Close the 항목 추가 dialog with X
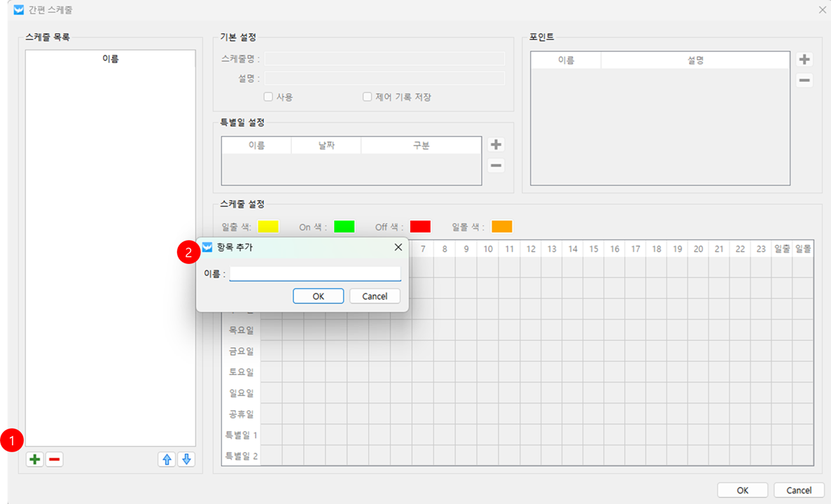 (398, 247)
